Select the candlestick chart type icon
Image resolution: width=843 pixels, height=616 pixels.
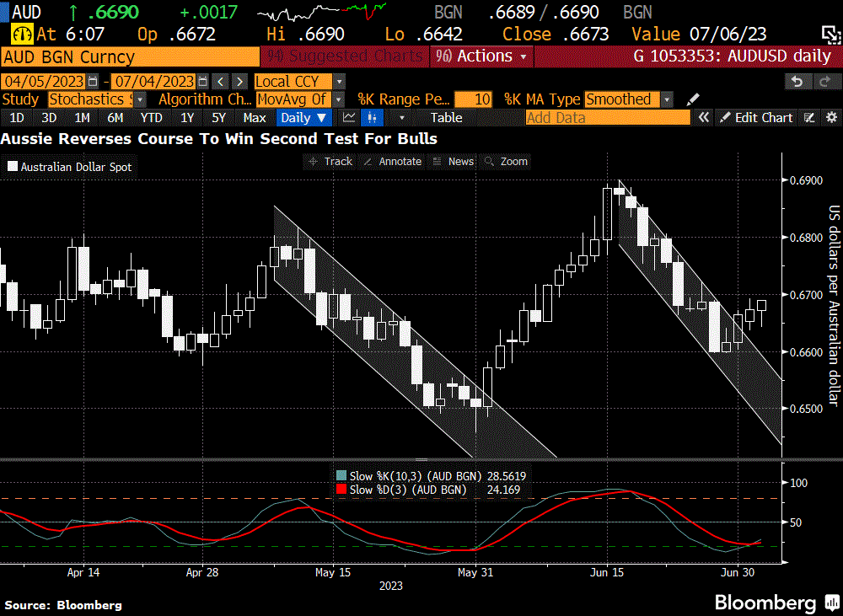click(372, 117)
